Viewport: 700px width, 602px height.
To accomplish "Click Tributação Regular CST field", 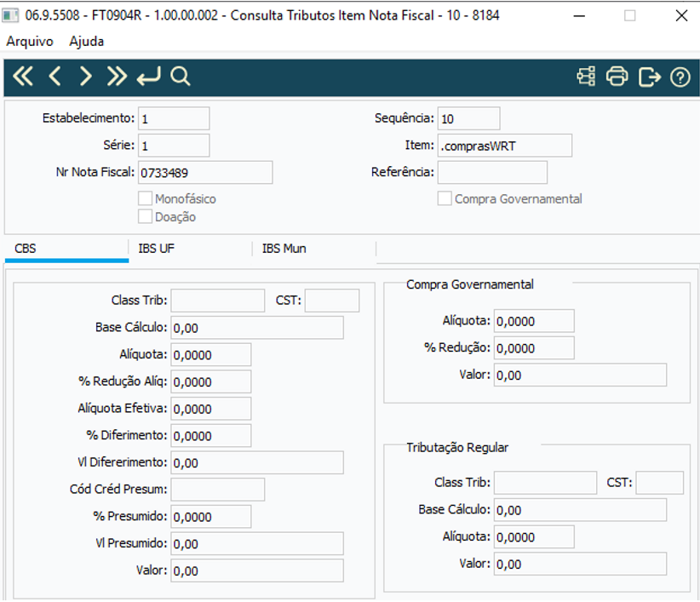I will 659,483.
